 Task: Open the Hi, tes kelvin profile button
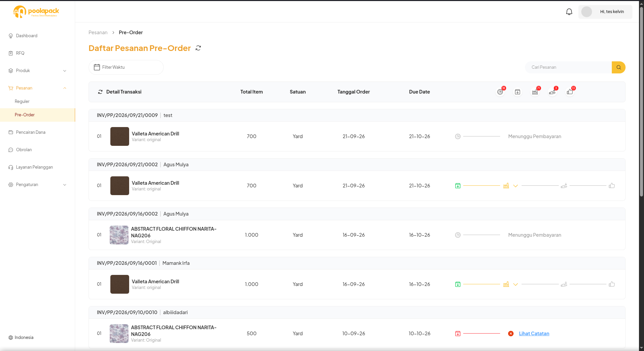pyautogui.click(x=605, y=12)
